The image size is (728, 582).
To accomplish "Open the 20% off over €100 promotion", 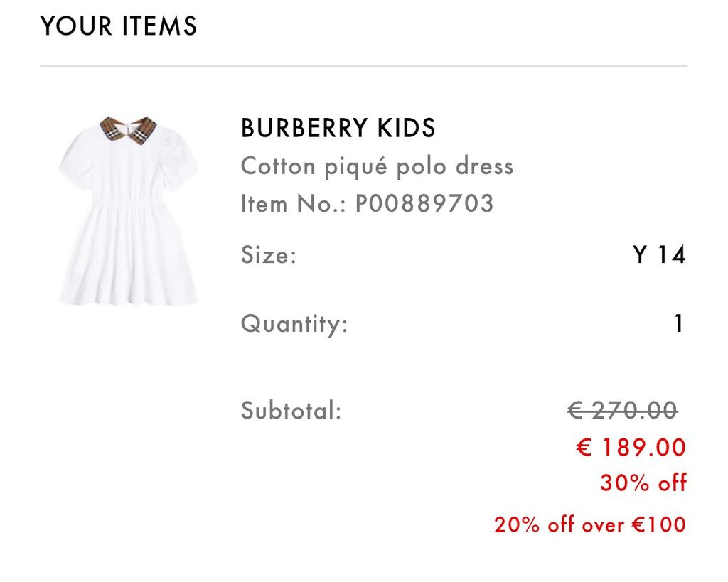I will click(x=590, y=525).
